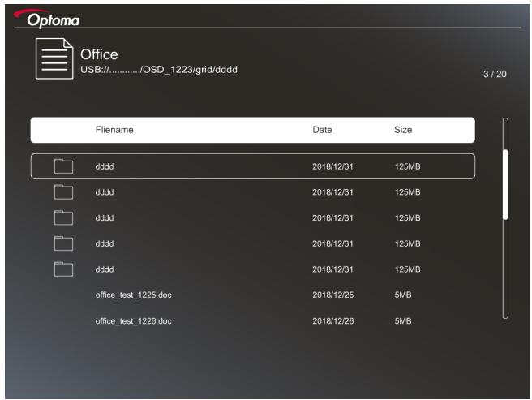
Task: Click the 2018/12/25 date value
Action: pyautogui.click(x=332, y=295)
